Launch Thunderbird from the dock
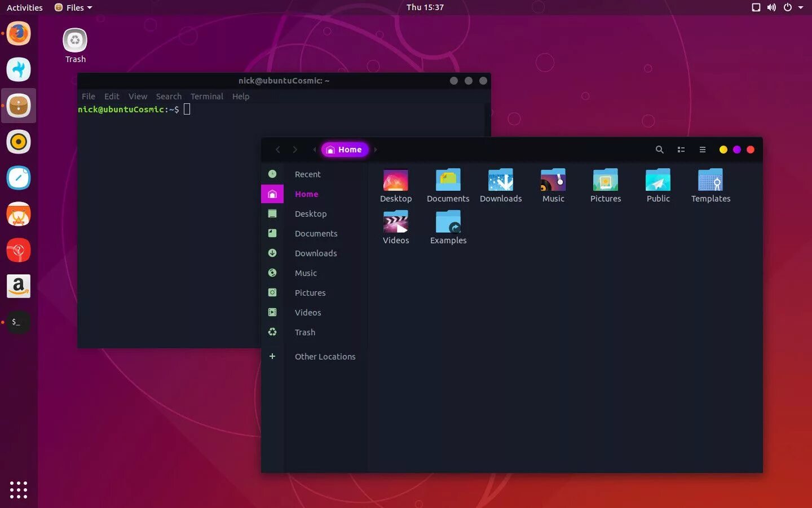This screenshot has width=812, height=508. pos(19,69)
